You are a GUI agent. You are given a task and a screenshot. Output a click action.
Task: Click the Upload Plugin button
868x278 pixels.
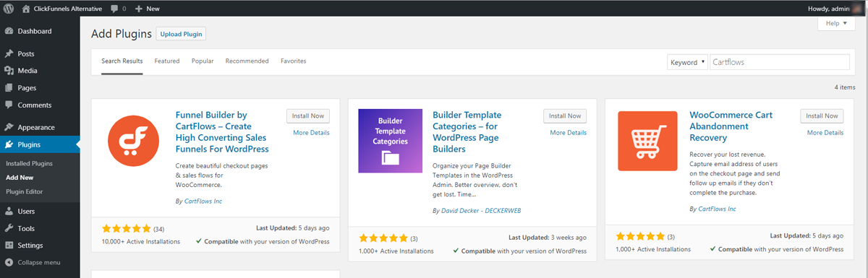[182, 34]
